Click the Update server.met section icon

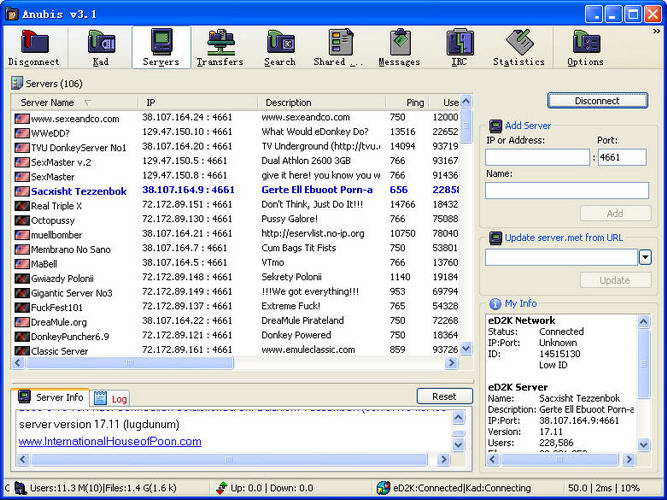(495, 238)
